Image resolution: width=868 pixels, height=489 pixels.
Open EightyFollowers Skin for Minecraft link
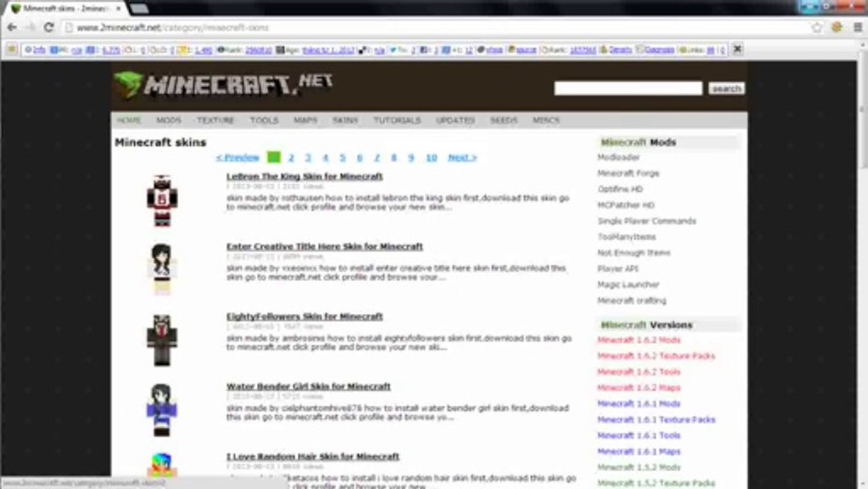click(x=305, y=316)
